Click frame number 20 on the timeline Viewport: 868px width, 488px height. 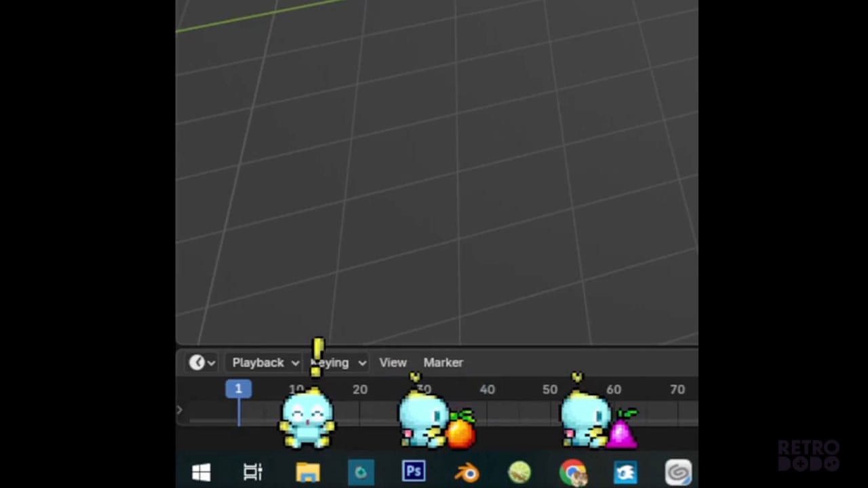point(360,390)
